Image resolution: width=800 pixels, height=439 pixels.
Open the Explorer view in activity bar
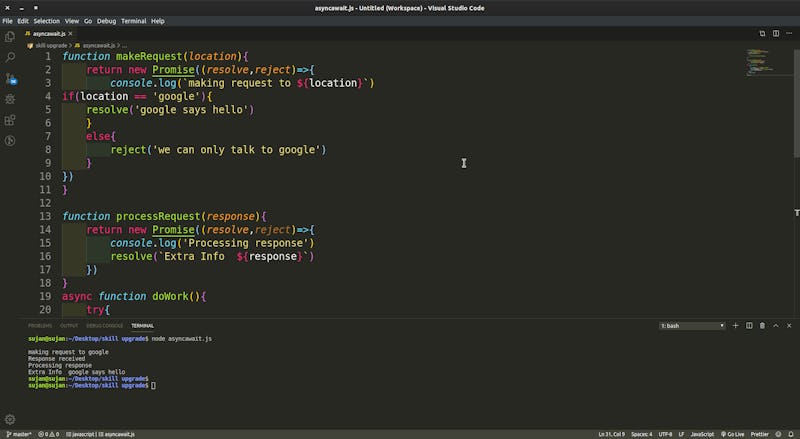[10, 36]
